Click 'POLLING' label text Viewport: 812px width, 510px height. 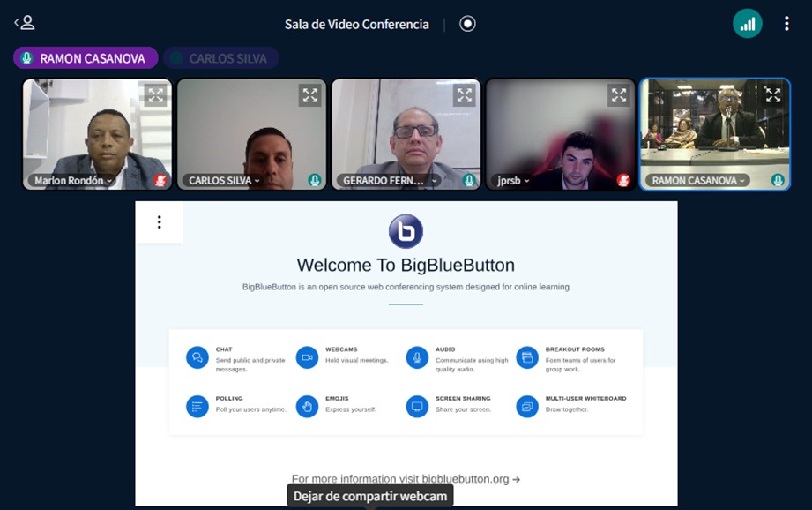229,399
